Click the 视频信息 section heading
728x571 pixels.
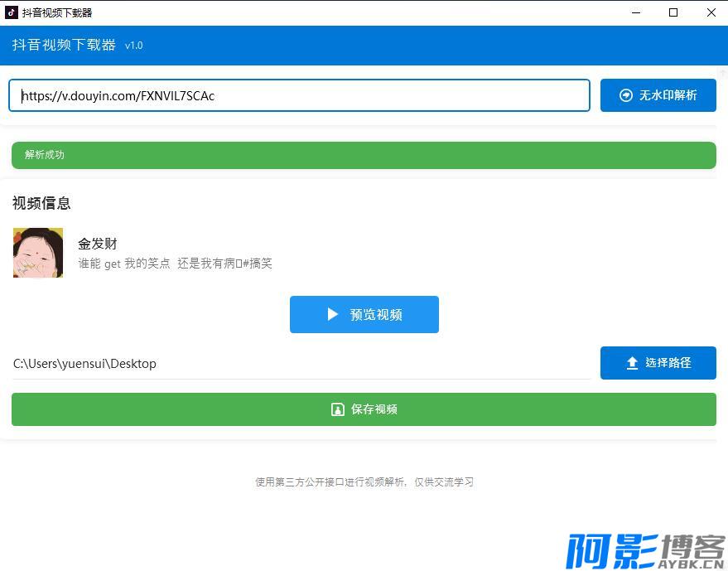[x=41, y=203]
